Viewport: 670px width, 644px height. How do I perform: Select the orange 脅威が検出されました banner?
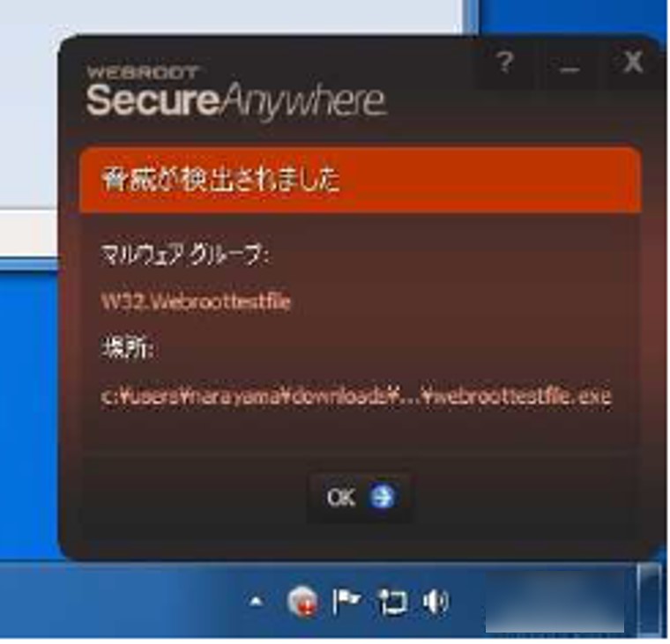(x=361, y=180)
